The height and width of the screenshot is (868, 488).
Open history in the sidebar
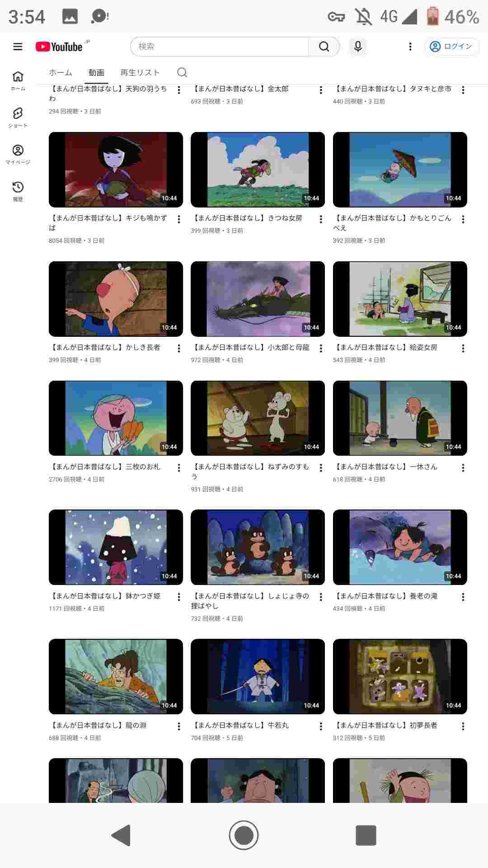pyautogui.click(x=18, y=191)
